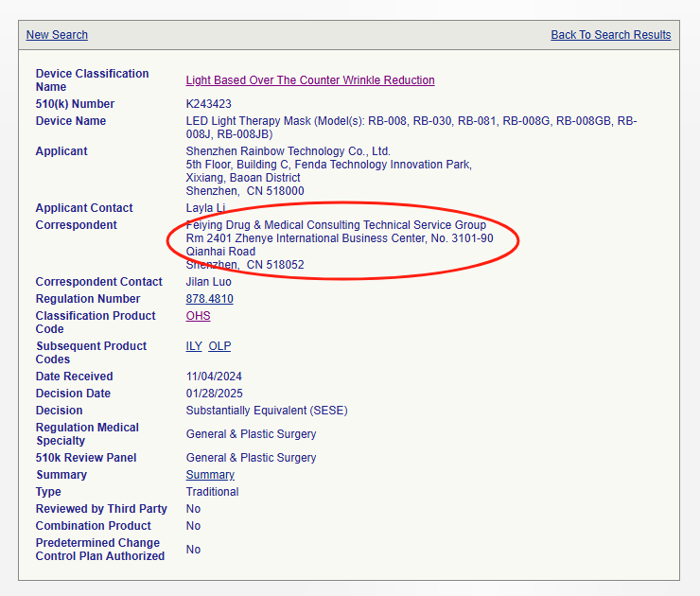700x596 pixels.
Task: Open the OHS classification product code
Action: pyautogui.click(x=198, y=316)
